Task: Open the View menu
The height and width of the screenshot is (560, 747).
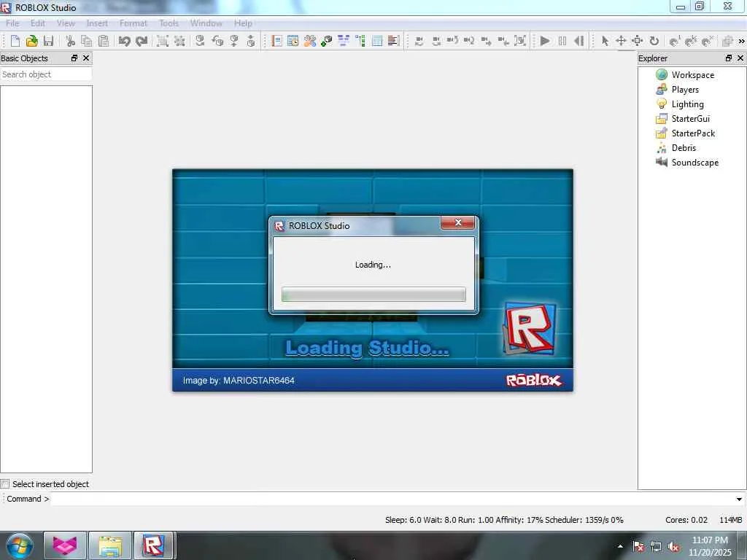Action: point(66,23)
